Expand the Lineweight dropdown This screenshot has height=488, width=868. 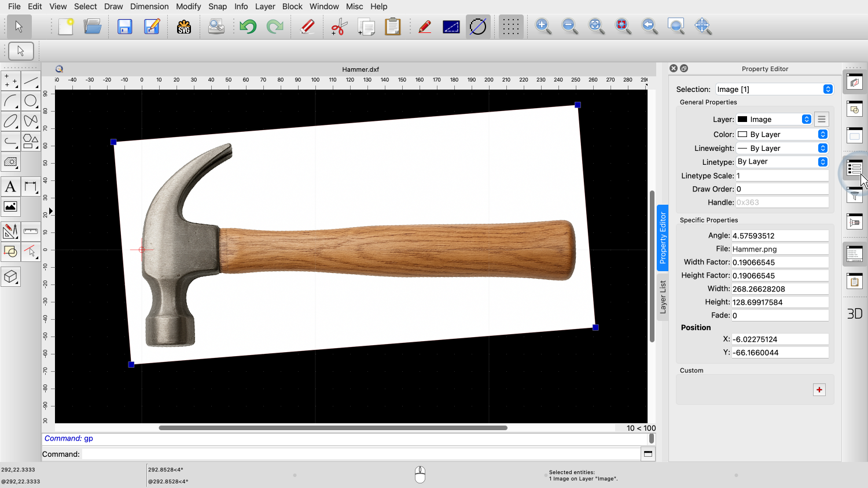click(782, 148)
